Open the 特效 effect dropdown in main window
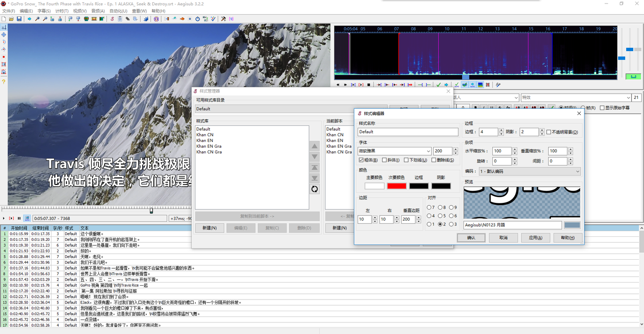 coord(576,98)
